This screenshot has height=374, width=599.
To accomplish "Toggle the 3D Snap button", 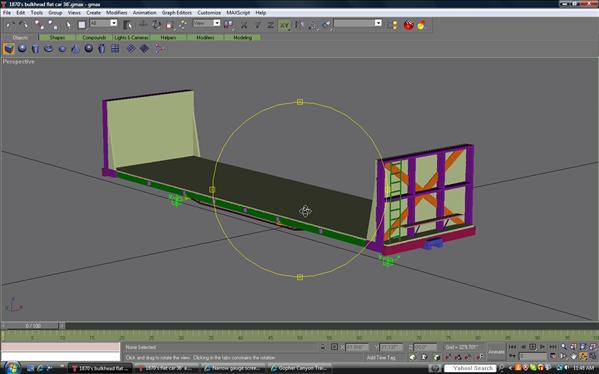I will [449, 357].
